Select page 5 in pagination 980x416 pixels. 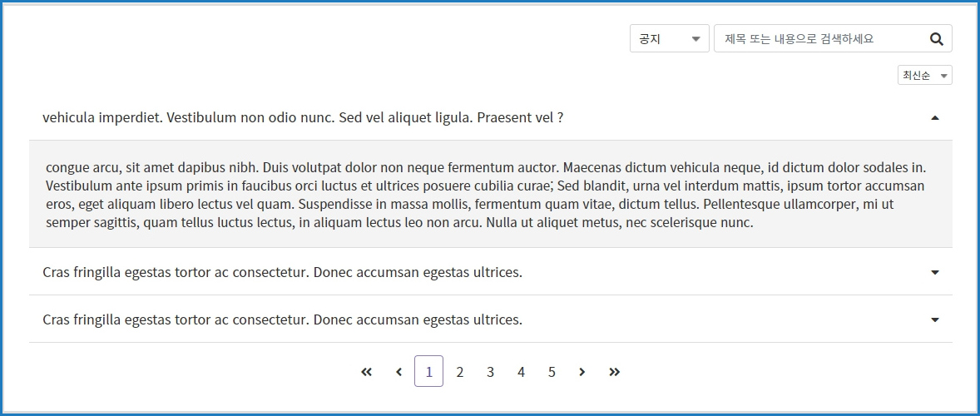(552, 372)
